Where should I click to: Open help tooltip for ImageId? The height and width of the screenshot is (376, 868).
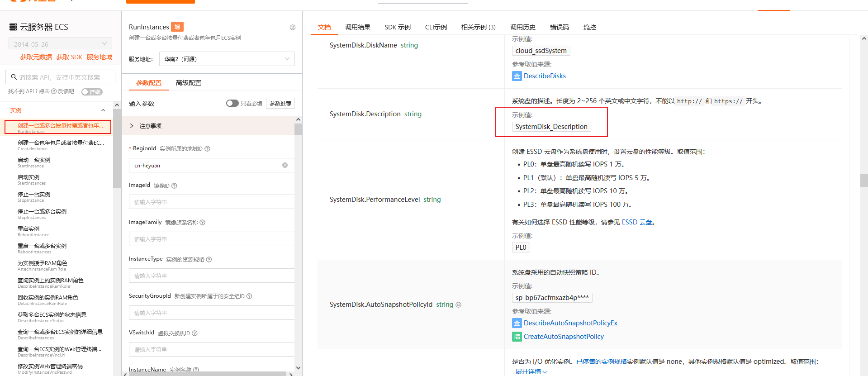tap(174, 186)
